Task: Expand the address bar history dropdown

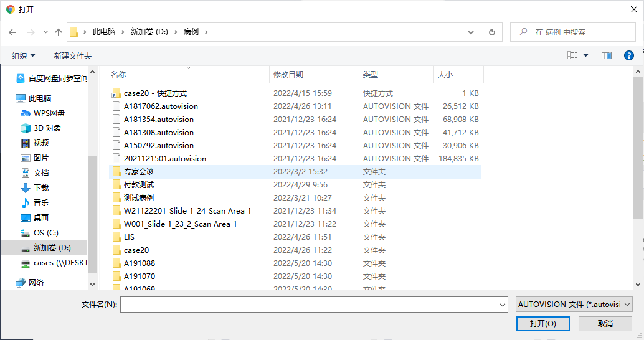Action: point(471,32)
